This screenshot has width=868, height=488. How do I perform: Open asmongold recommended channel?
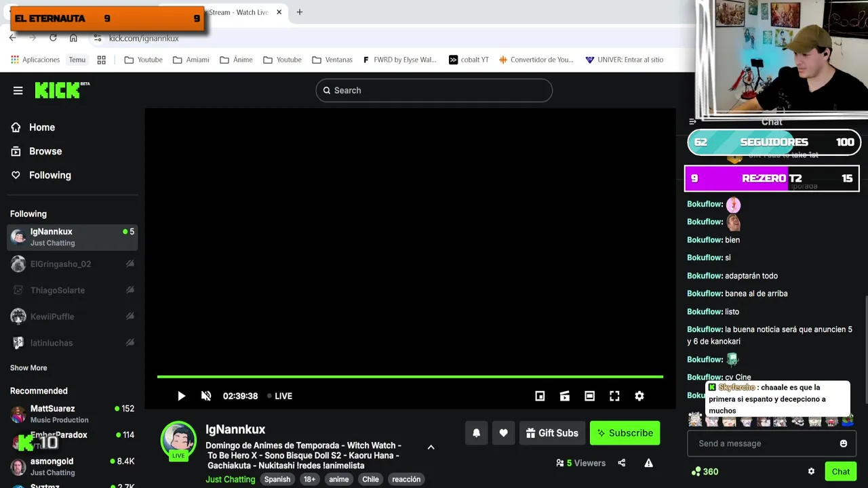click(x=72, y=466)
